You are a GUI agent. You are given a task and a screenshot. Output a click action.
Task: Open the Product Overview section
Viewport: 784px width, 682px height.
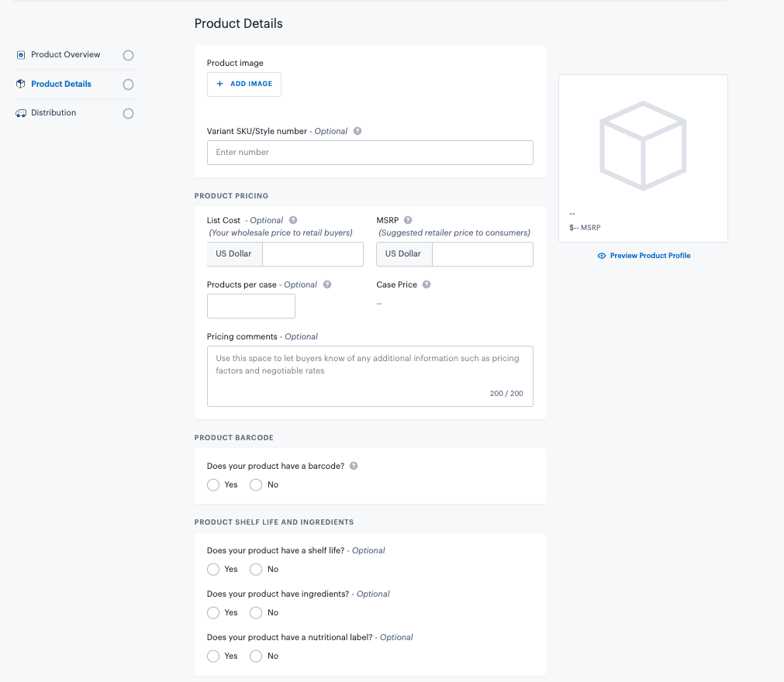pyautogui.click(x=65, y=55)
